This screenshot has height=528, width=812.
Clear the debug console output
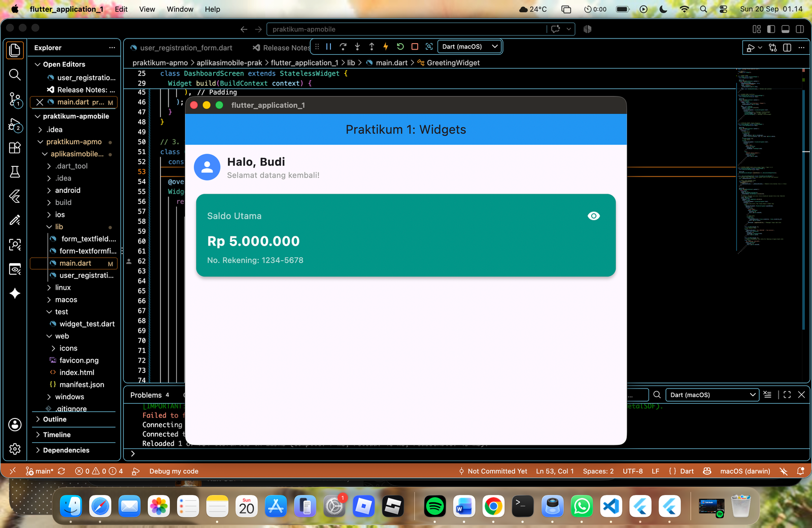pyautogui.click(x=767, y=395)
